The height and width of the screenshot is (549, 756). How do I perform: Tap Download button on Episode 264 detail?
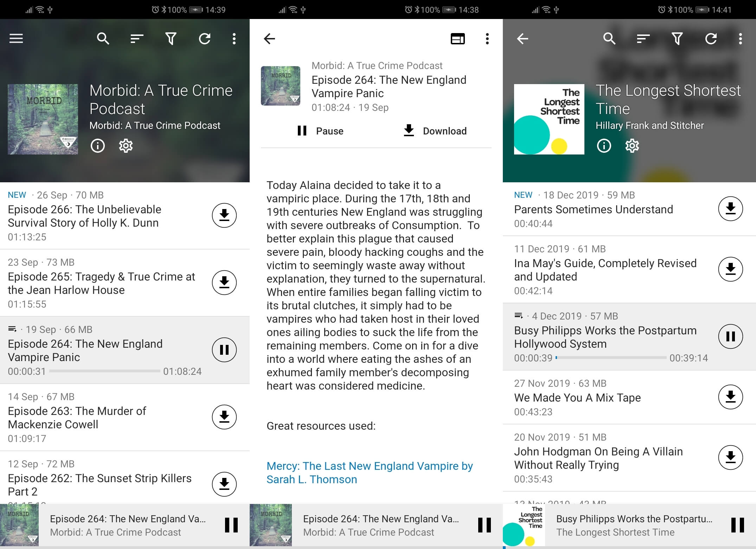click(x=435, y=131)
